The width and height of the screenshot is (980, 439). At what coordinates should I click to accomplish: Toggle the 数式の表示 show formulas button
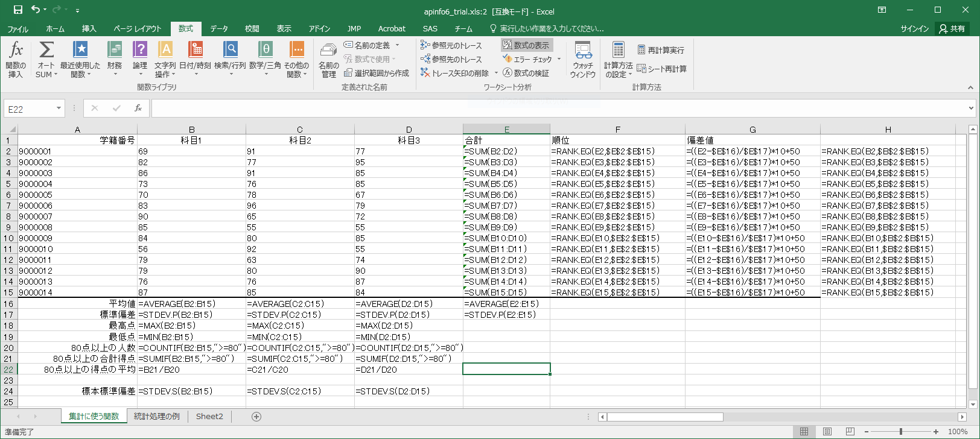click(526, 45)
